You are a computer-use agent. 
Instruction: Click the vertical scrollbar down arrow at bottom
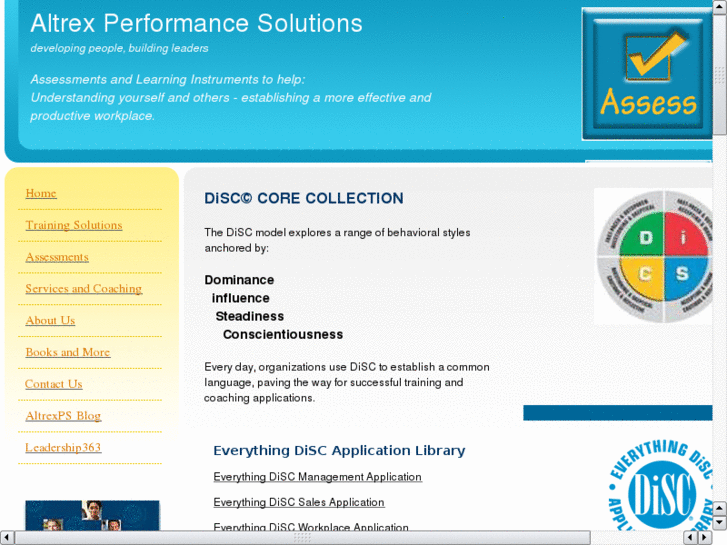(x=720, y=523)
